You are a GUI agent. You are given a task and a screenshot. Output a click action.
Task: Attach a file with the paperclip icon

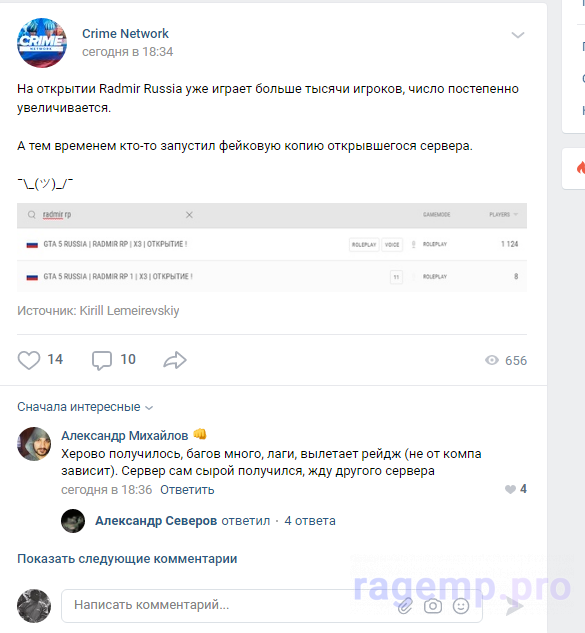point(405,606)
